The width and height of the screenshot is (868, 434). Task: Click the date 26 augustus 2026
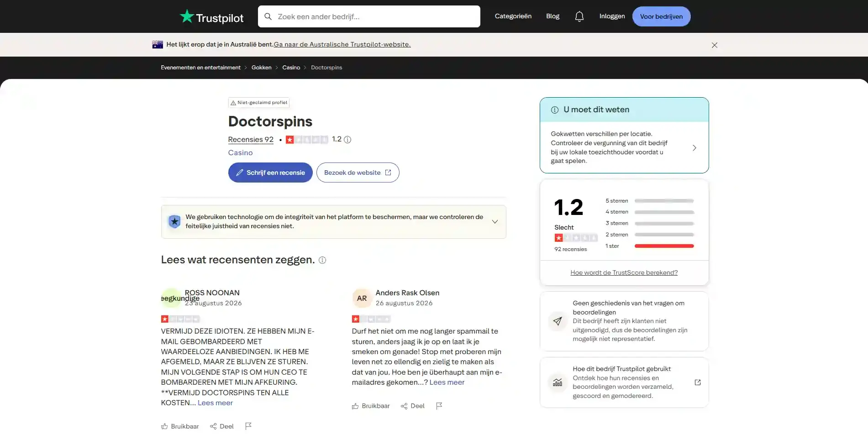coord(404,303)
